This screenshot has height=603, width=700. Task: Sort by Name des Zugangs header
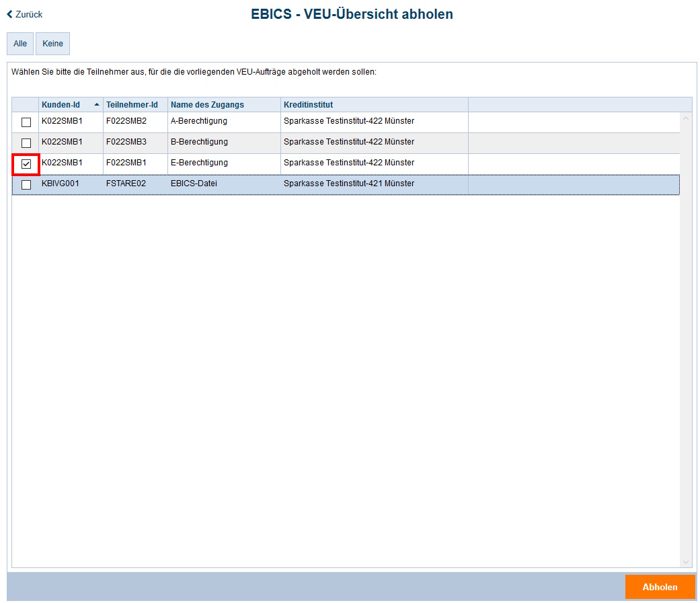tap(207, 105)
